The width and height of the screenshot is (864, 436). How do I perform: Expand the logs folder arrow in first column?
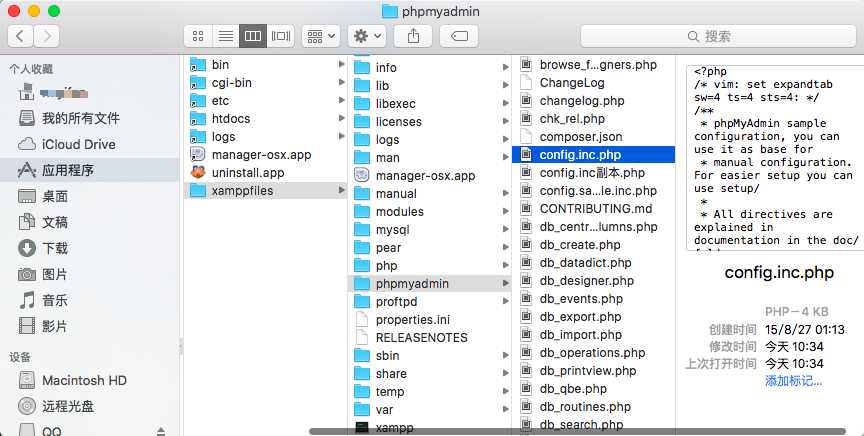coord(342,136)
